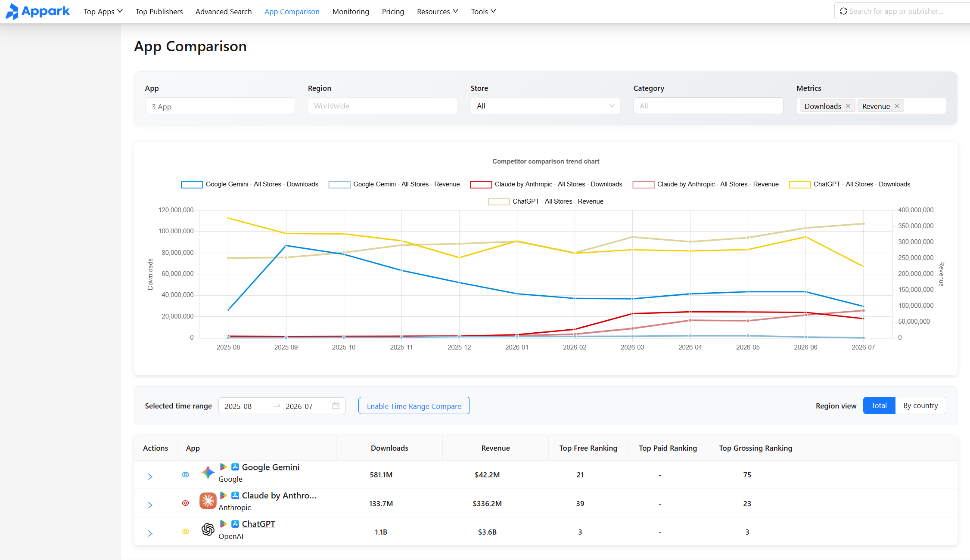Click Google Play icon beside Google Gemini
Screen dimensions: 970x560
223,467
